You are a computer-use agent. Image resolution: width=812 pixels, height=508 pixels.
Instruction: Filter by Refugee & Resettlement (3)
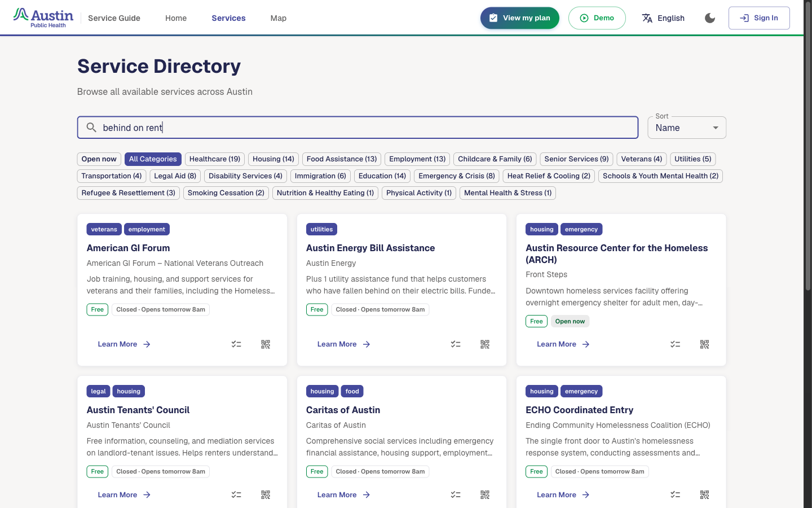point(129,193)
